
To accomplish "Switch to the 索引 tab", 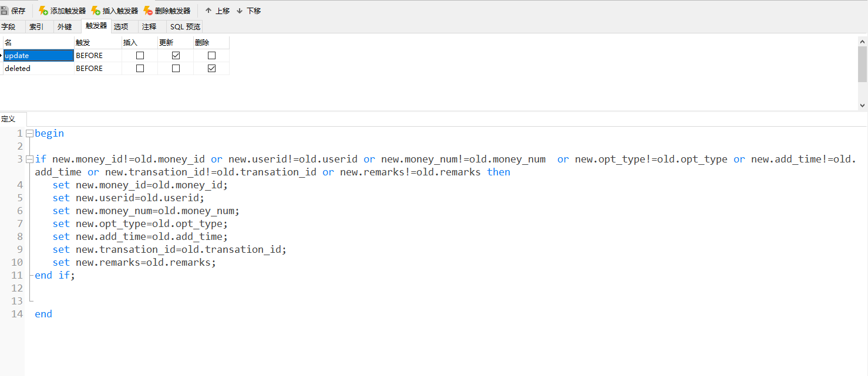I will pos(36,26).
